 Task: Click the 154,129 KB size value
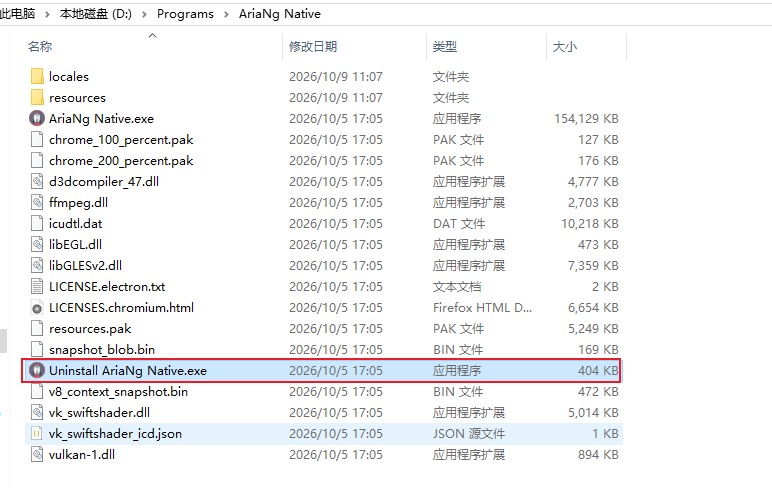tap(586, 119)
